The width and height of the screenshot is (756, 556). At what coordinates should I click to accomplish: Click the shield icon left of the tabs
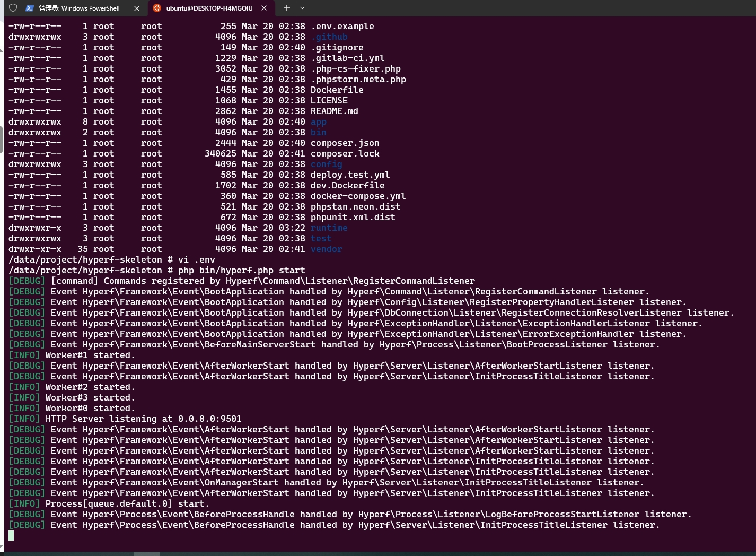(13, 8)
